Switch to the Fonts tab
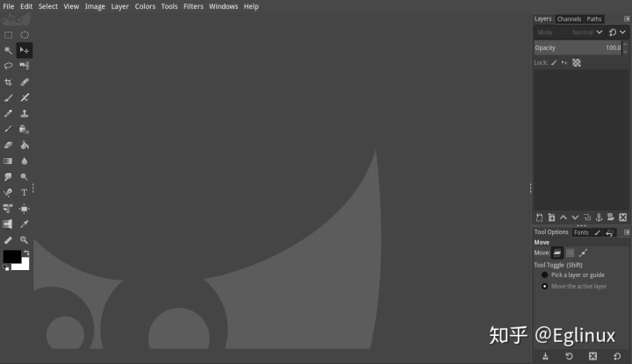The height and width of the screenshot is (364, 632). coord(581,232)
